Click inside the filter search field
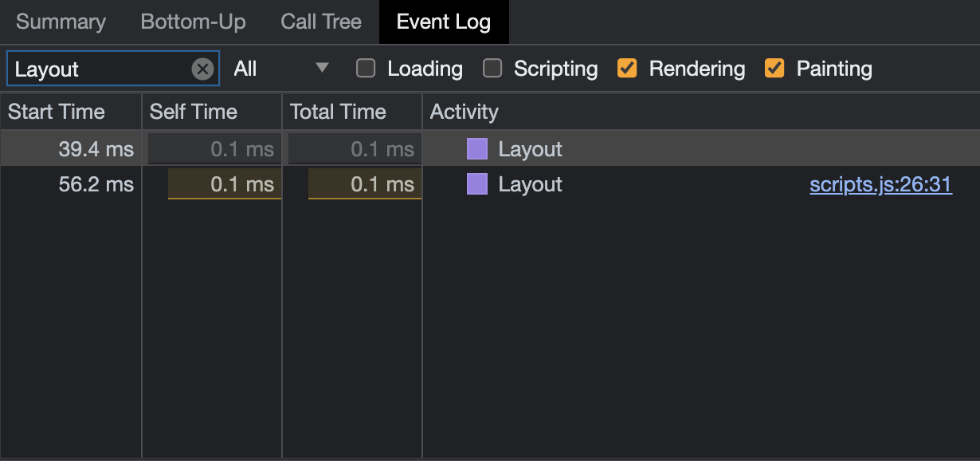Viewport: 980px width, 461px height. (x=104, y=69)
